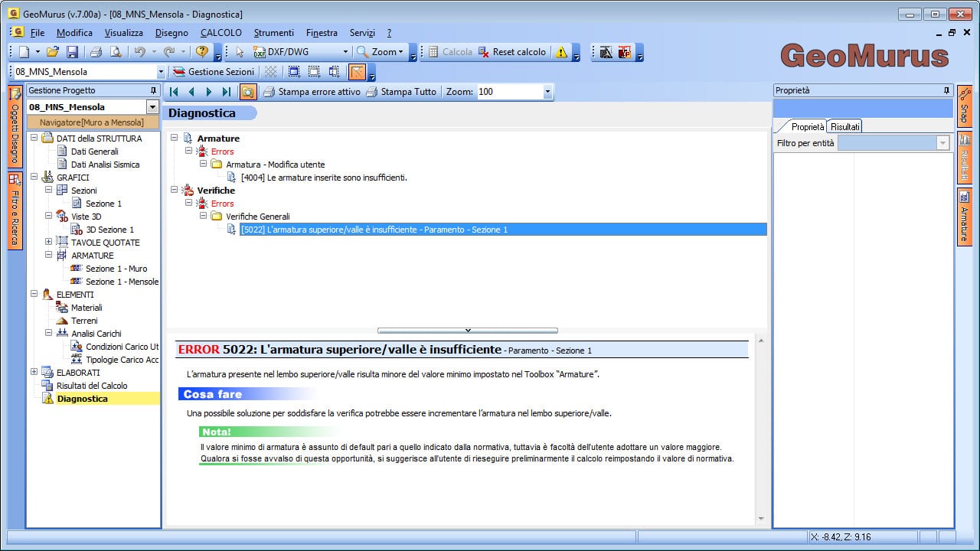Click the Reset calcolo button

tap(512, 52)
